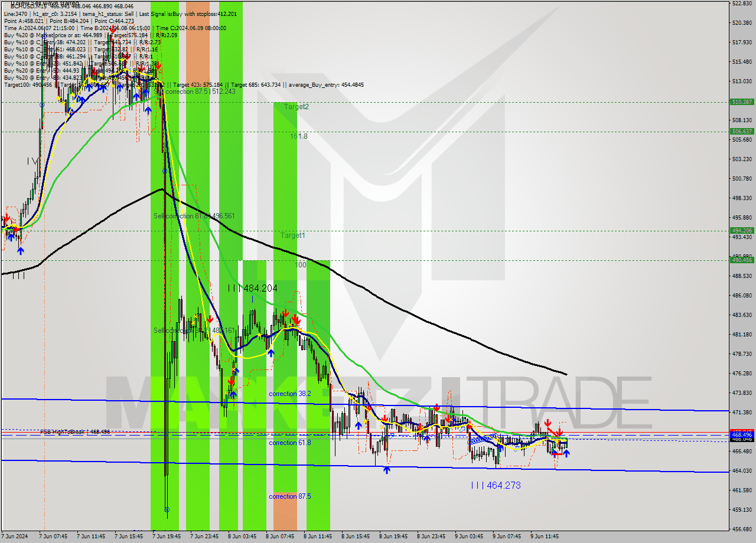Select the '| | | 464.273' wave label
756x543 pixels.
click(496, 485)
